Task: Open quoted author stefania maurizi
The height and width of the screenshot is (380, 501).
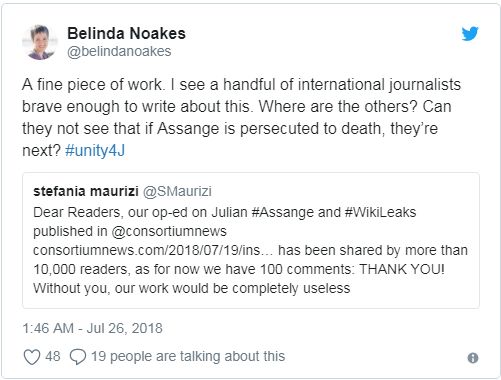Action: point(86,191)
